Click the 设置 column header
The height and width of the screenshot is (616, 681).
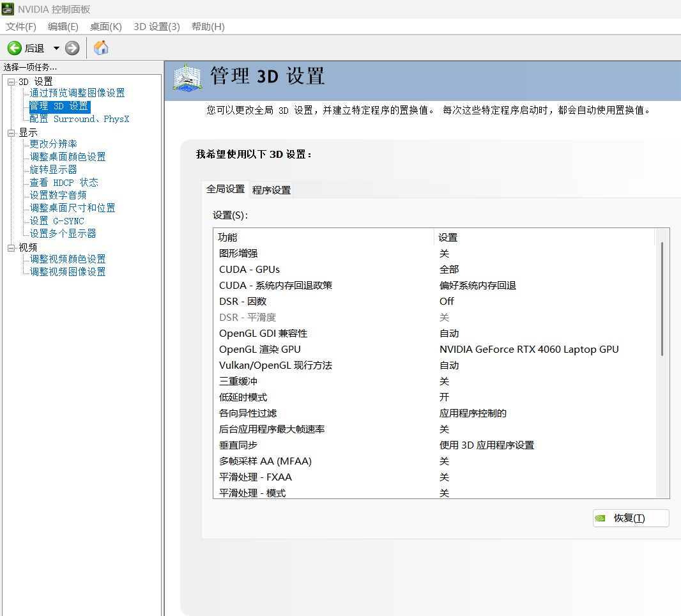click(x=545, y=237)
